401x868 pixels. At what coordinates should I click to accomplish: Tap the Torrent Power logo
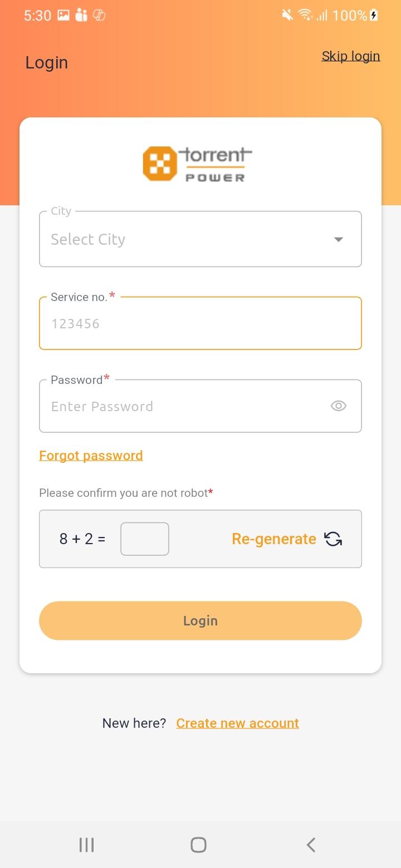pyautogui.click(x=198, y=164)
